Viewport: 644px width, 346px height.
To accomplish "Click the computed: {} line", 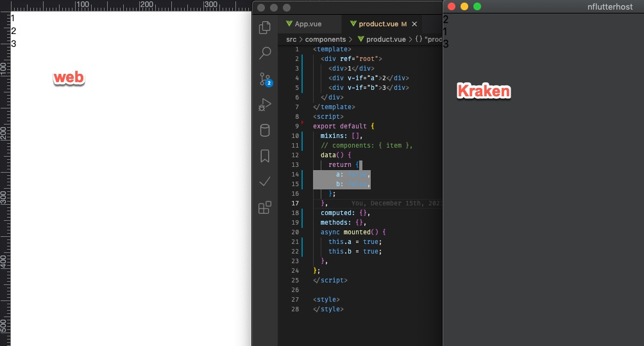I will (x=345, y=213).
